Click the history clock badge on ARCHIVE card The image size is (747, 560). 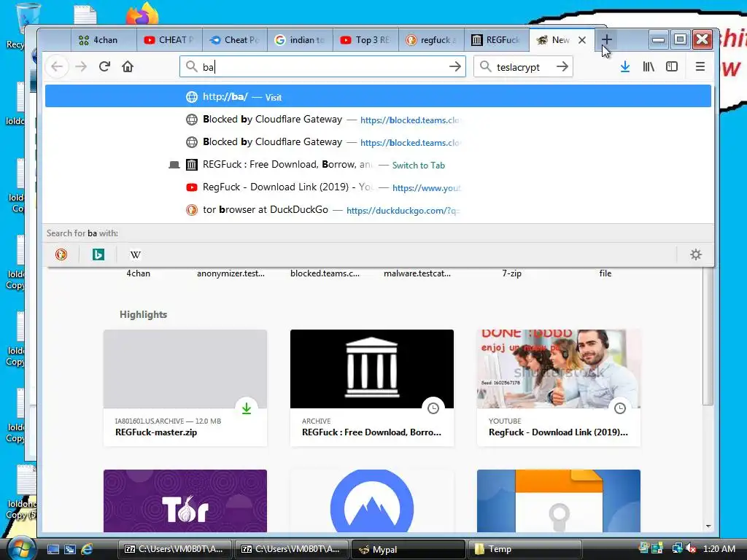point(433,408)
